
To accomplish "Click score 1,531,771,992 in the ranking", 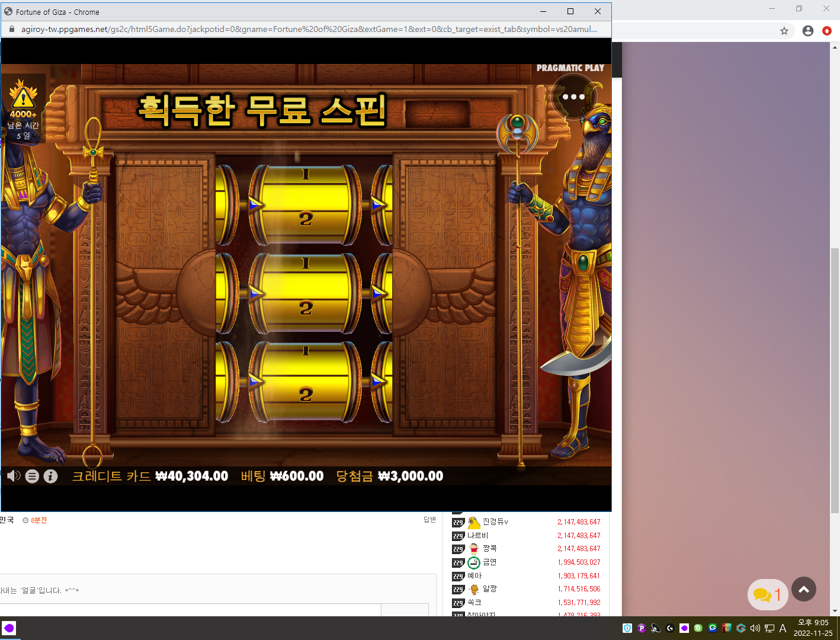I will 579,603.
